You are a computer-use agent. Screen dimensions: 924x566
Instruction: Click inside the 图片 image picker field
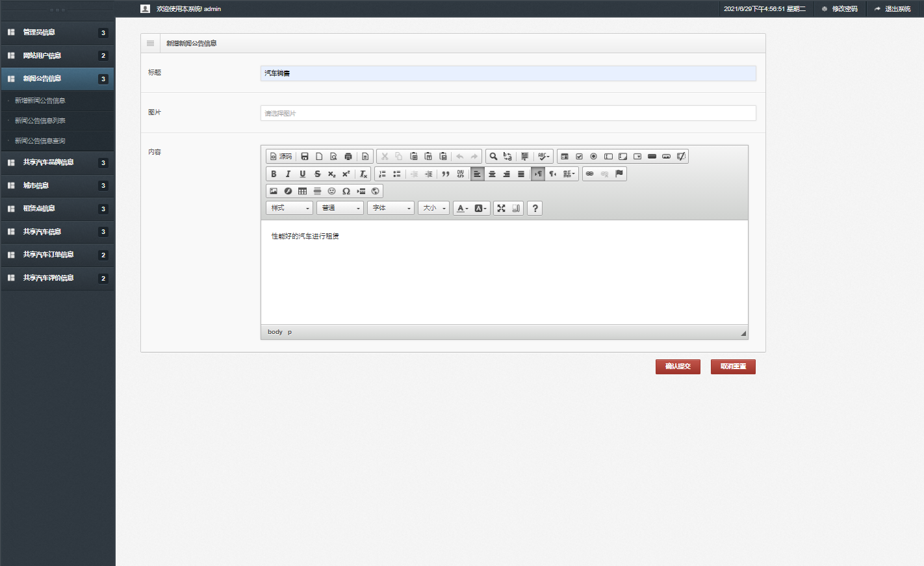click(508, 113)
